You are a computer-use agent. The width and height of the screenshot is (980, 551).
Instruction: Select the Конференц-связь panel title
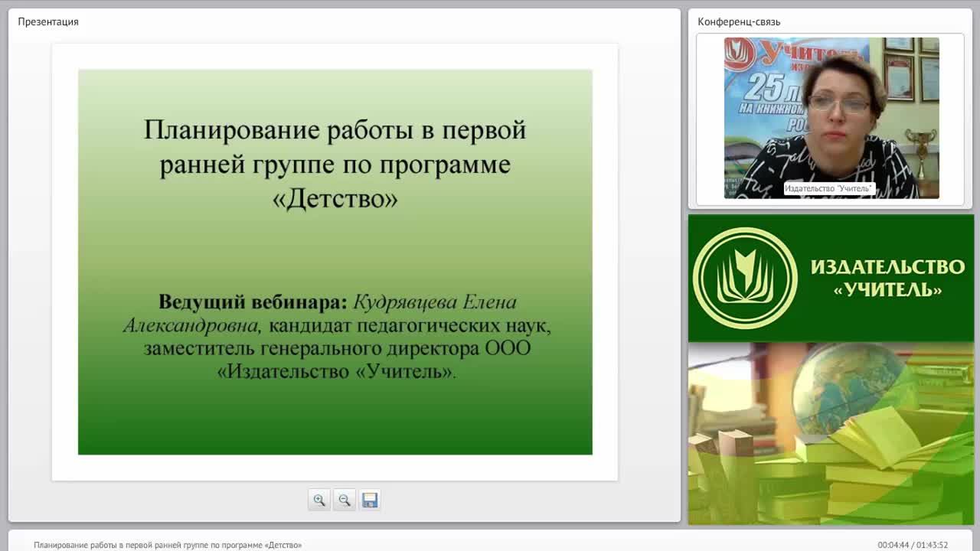point(739,21)
